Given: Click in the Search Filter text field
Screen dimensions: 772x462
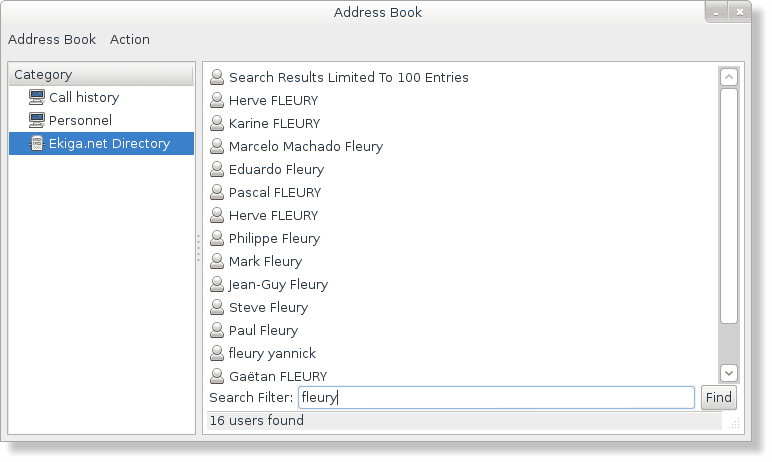Looking at the screenshot, I should click(x=496, y=397).
